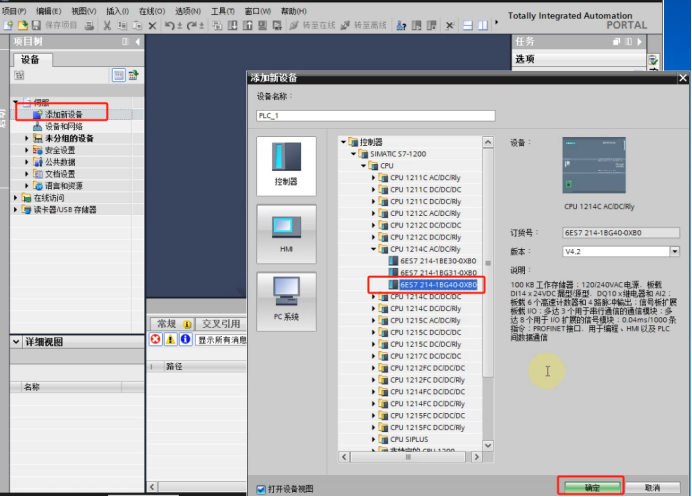692x497 pixels.
Task: Click the 转至在线 go online button
Action: tap(312, 26)
